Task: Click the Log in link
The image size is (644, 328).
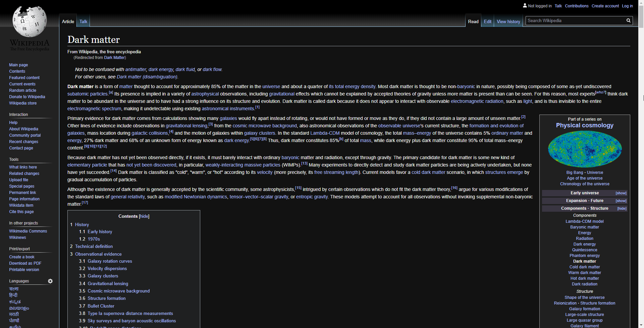Action: tap(627, 6)
